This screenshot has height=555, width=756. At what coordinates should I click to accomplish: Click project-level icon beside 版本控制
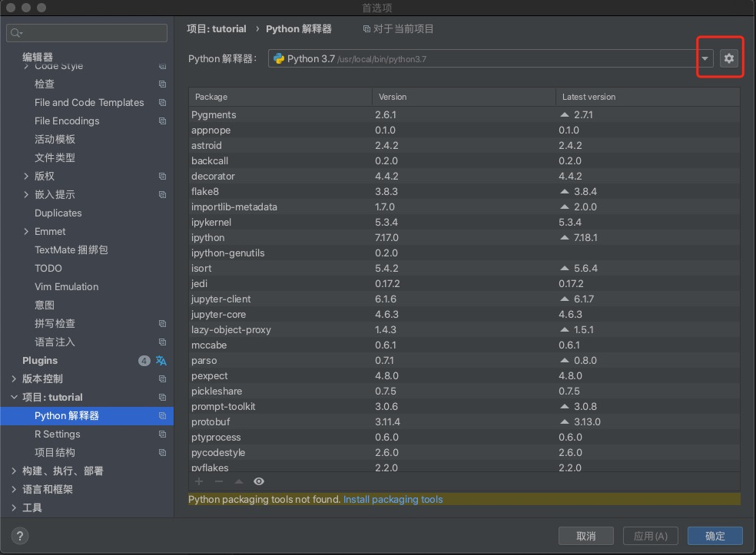coord(162,379)
